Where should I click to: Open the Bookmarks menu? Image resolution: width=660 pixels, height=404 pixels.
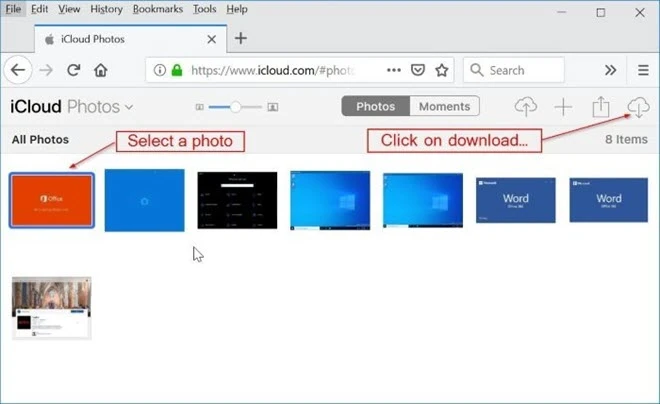[158, 9]
